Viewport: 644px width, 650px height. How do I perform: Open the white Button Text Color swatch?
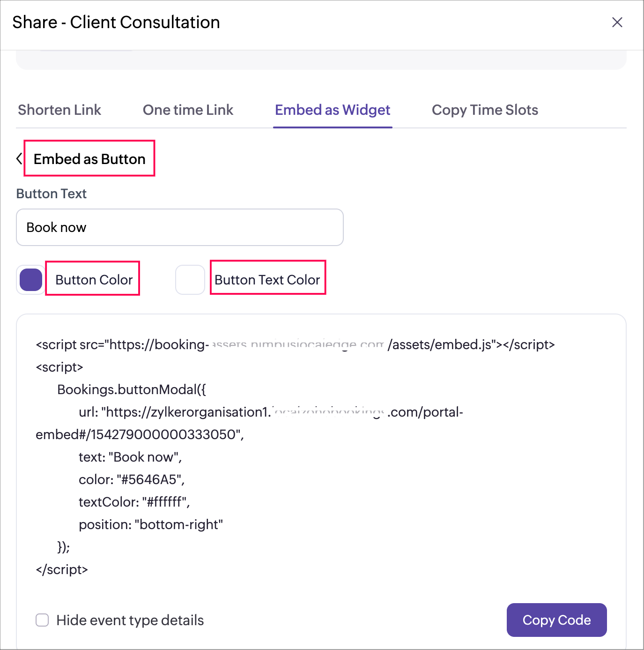(190, 280)
